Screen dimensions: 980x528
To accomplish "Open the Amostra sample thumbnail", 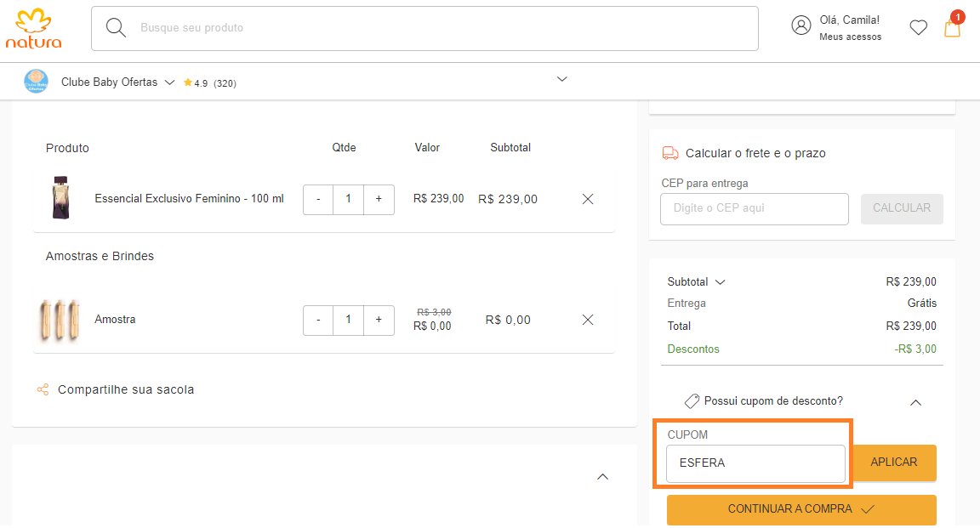I will pyautogui.click(x=60, y=320).
